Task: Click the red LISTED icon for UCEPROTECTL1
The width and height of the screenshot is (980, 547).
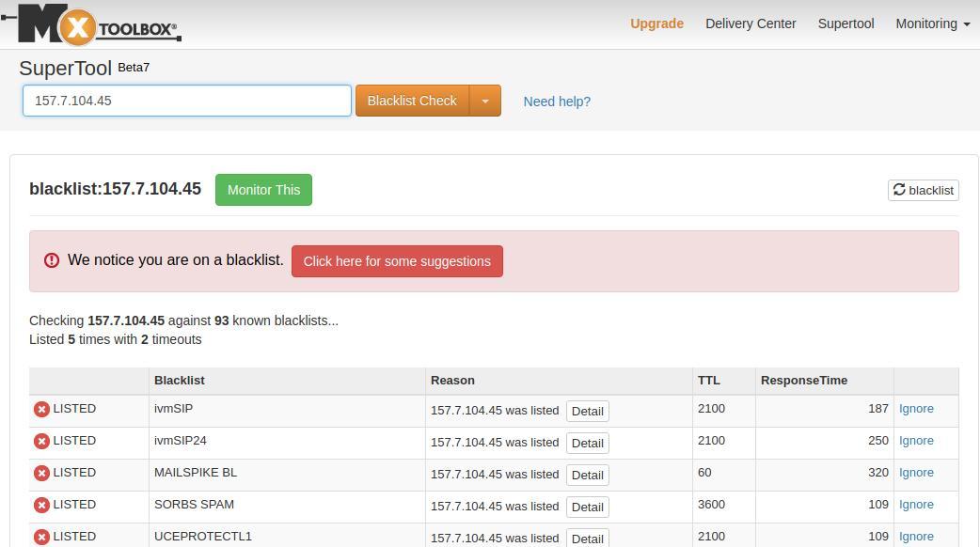Action: pos(42,537)
